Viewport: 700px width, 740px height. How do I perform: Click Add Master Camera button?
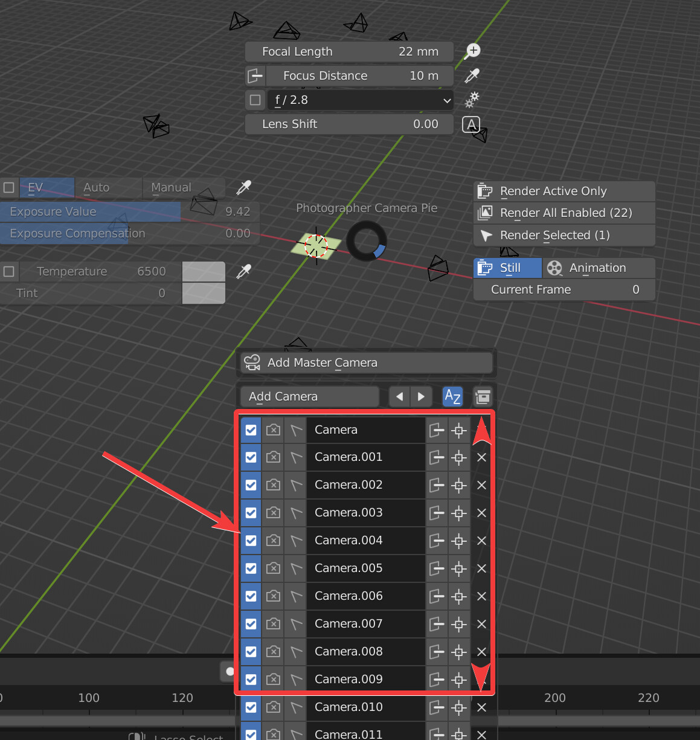(x=366, y=362)
